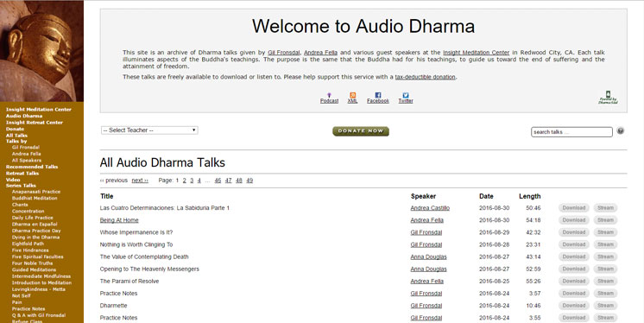The height and width of the screenshot is (323, 644).
Task: Open Retreat Talks in sidebar
Action: click(x=22, y=174)
